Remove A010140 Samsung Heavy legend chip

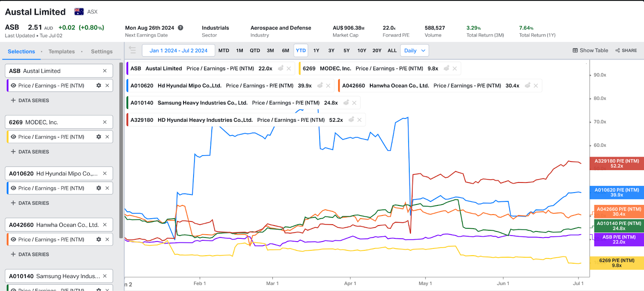click(x=354, y=103)
